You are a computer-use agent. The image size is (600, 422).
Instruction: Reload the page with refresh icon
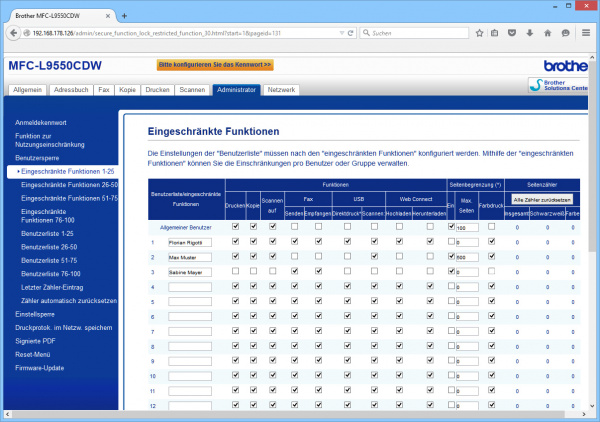[x=351, y=33]
